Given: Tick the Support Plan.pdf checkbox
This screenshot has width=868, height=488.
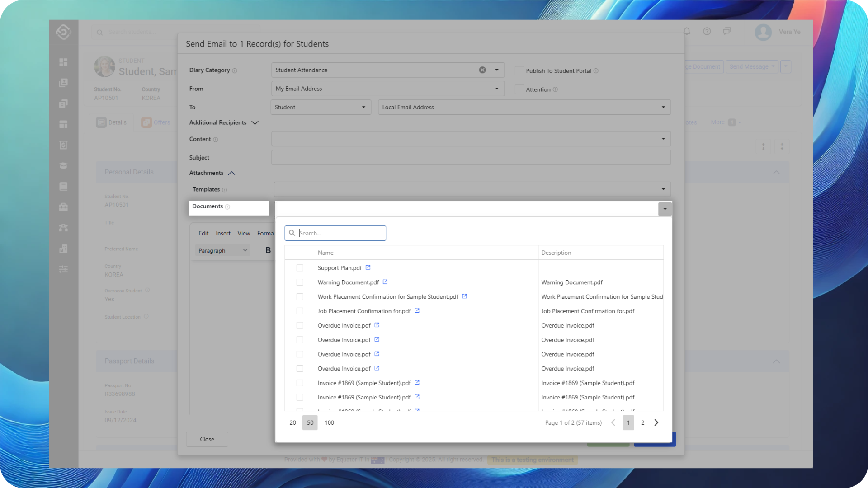Looking at the screenshot, I should pyautogui.click(x=300, y=268).
